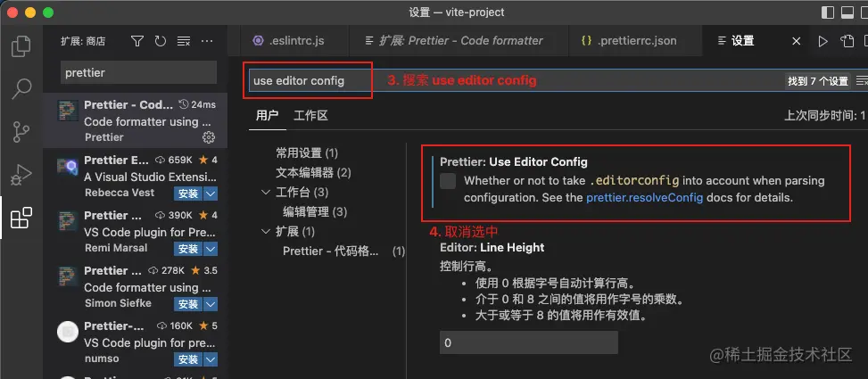Install Simon Siefke's Prettier extension

188,304
